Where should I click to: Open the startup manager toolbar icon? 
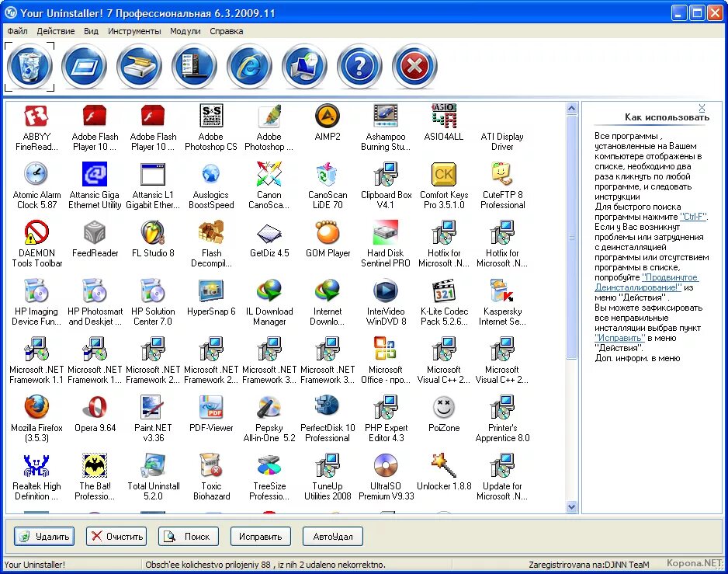(x=195, y=67)
